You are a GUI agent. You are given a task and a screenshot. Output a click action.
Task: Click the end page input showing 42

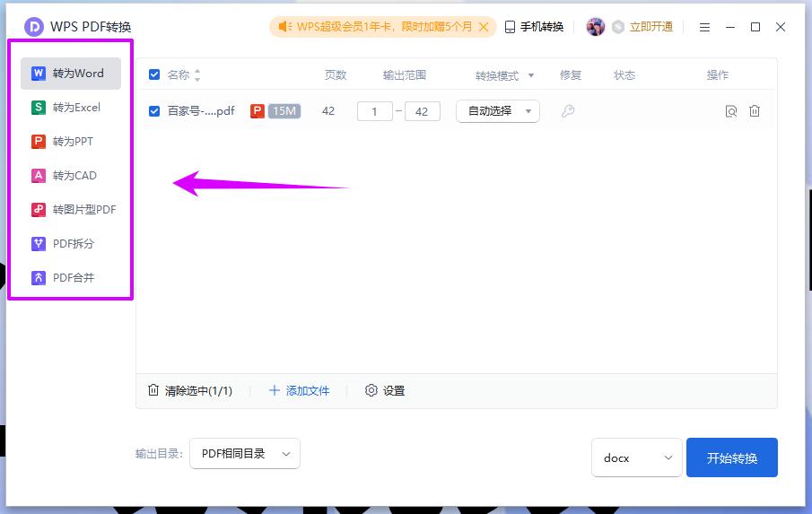(x=422, y=111)
